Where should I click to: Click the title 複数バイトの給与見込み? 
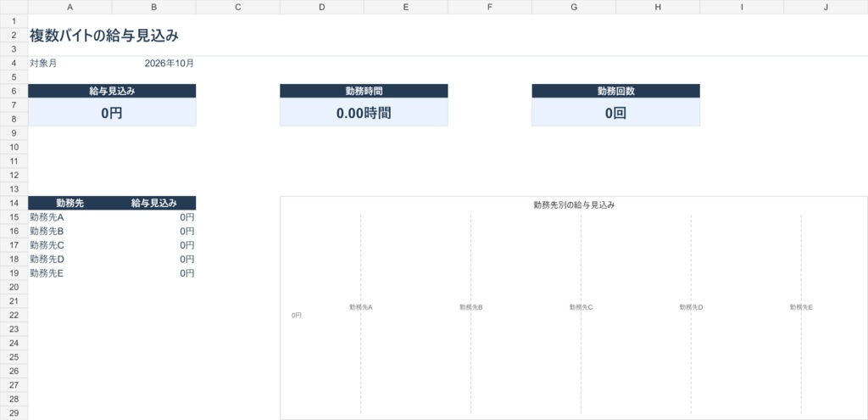pyautogui.click(x=104, y=36)
